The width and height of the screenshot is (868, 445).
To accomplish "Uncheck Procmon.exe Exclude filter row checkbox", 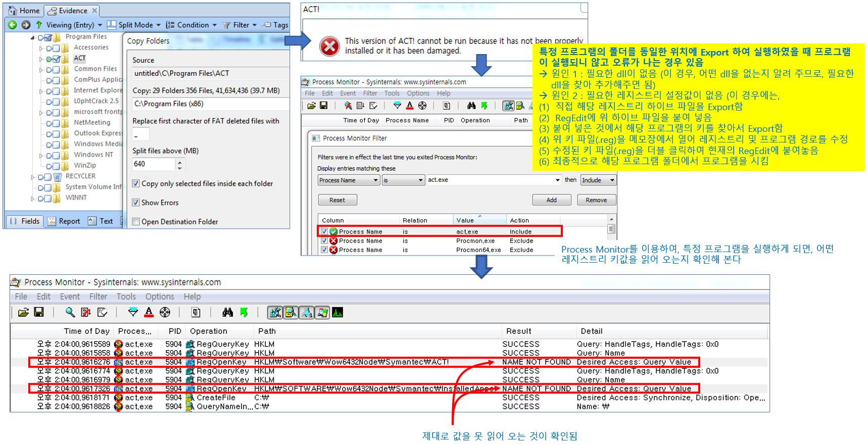I will coord(324,241).
